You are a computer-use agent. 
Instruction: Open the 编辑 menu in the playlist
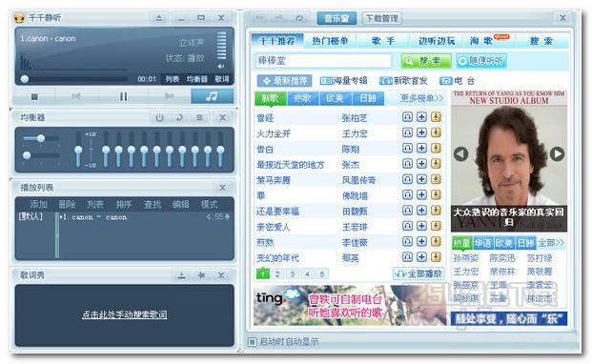[x=180, y=205]
